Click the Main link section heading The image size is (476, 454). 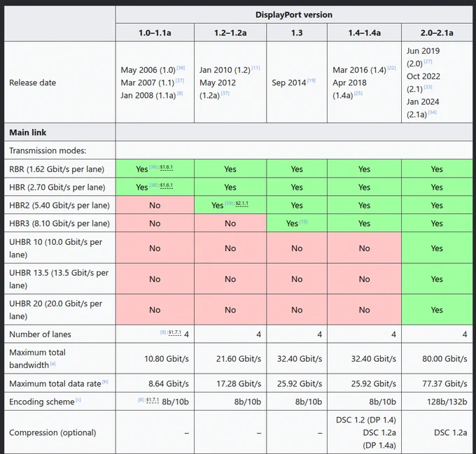[x=27, y=132]
